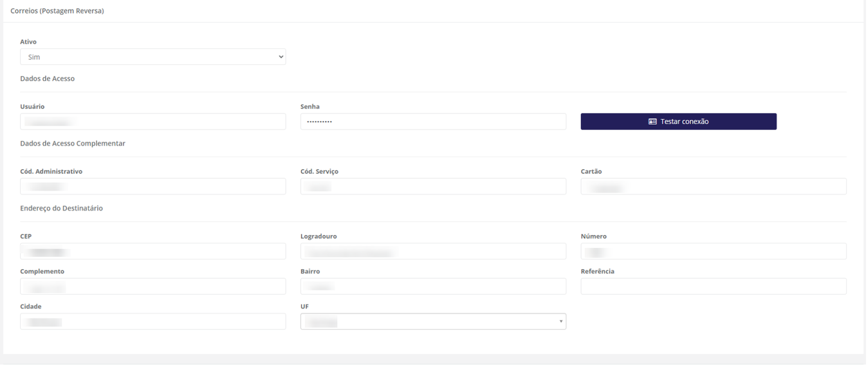The image size is (868, 365).
Task: Click the Dados de Acesso heading
Action: [x=48, y=79]
